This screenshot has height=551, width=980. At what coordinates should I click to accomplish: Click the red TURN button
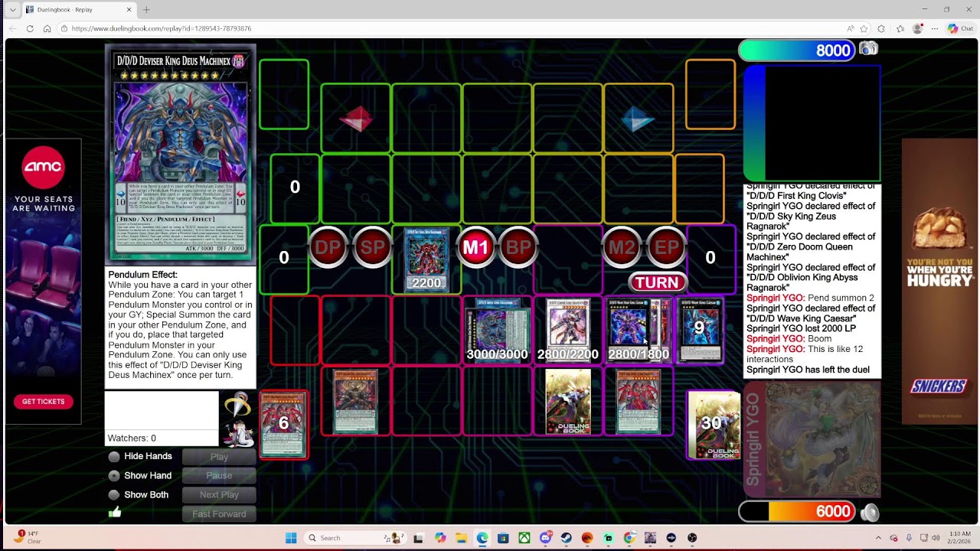pos(657,282)
